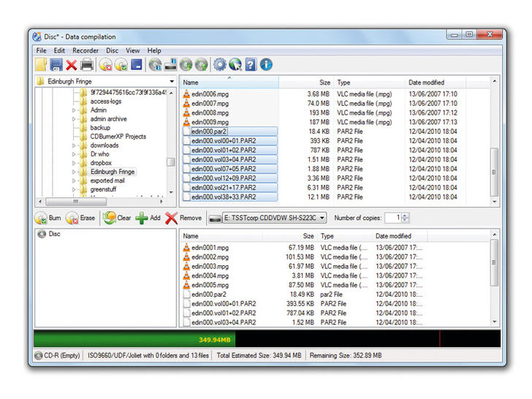Expand the downloads folder tree node
This screenshot has height=399, width=532.
pos(74,145)
